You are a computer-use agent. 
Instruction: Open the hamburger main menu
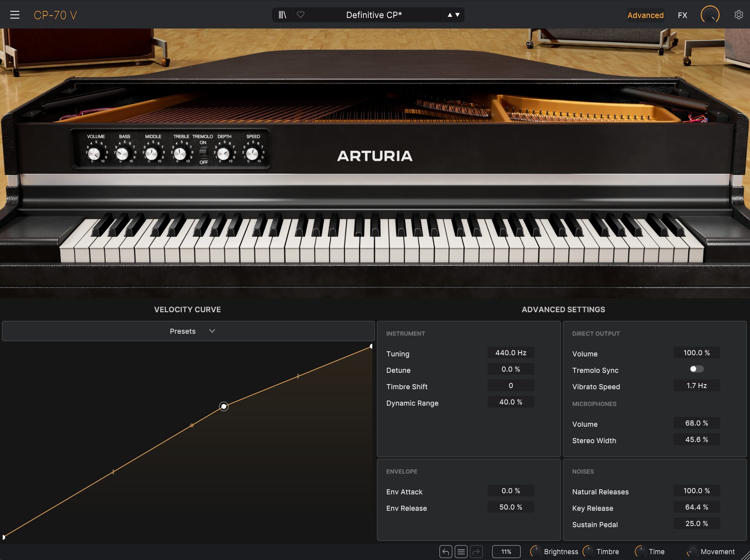click(x=15, y=15)
